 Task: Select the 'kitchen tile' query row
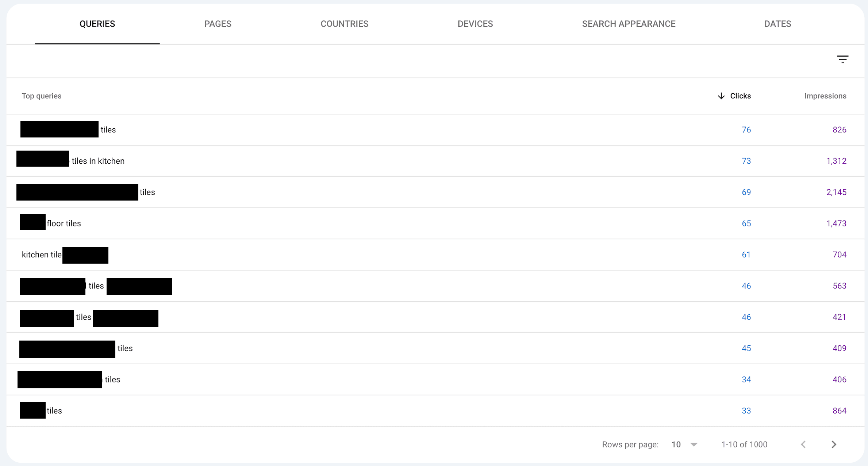click(41, 255)
